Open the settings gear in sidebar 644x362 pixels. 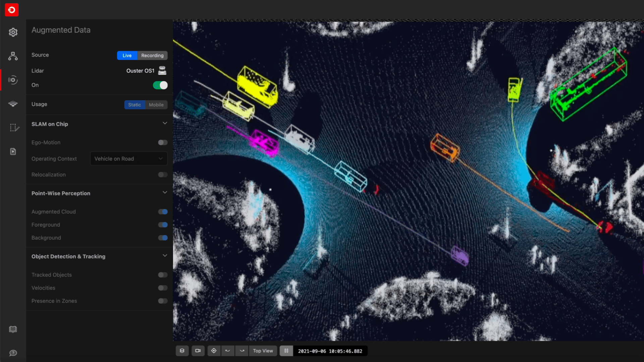click(x=13, y=32)
